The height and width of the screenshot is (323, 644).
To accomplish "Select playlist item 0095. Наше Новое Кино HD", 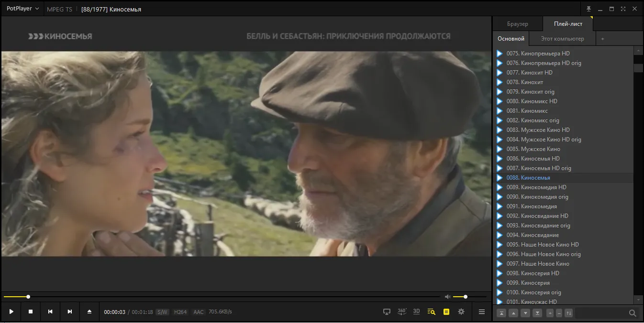I will (x=563, y=245).
